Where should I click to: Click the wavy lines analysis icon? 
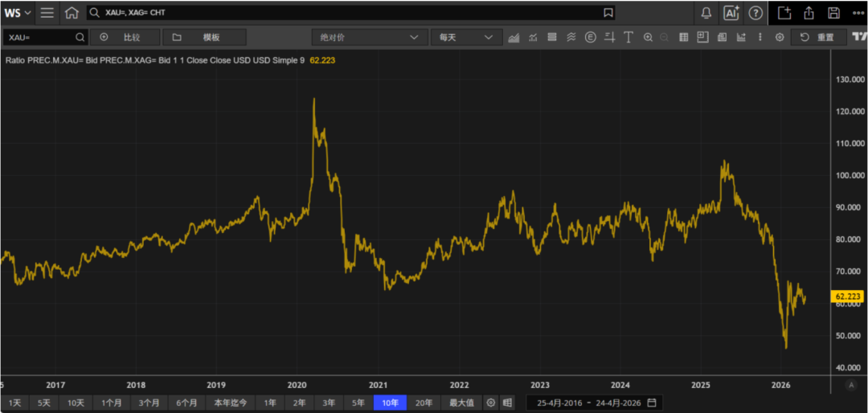571,38
